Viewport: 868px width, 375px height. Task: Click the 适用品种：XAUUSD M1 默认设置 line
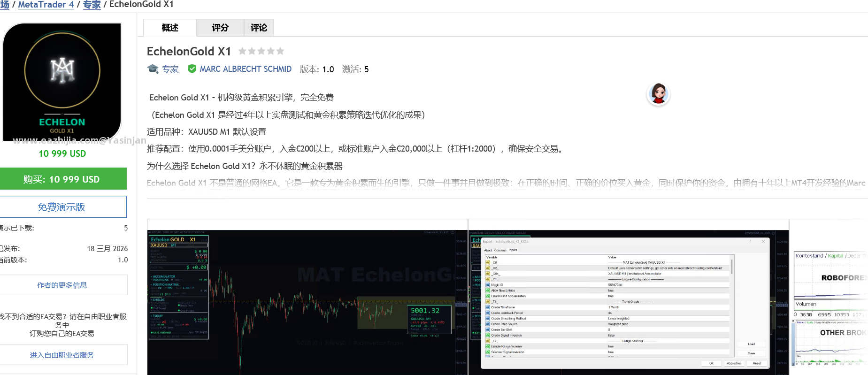(x=207, y=132)
